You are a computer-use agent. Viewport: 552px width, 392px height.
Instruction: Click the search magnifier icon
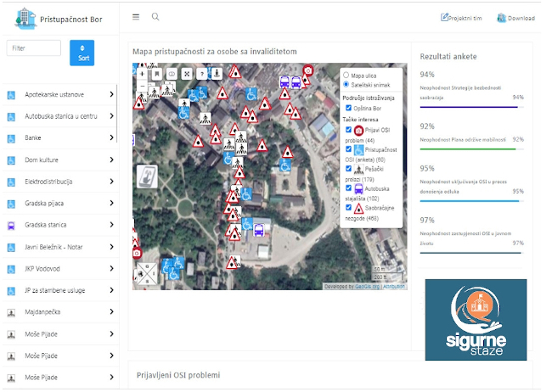point(155,16)
